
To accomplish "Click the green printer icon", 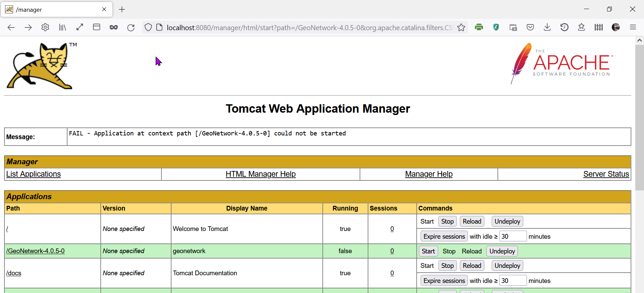I will (479, 27).
